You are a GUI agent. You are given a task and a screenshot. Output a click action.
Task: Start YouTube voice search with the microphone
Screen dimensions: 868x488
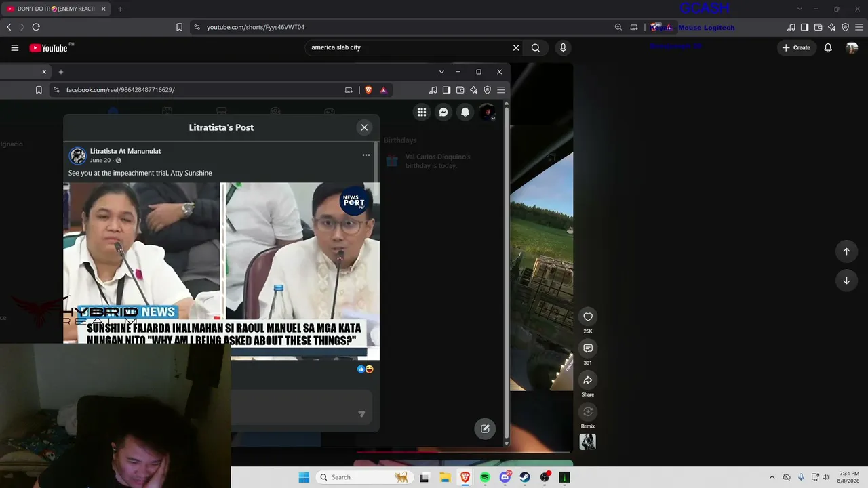(x=563, y=48)
